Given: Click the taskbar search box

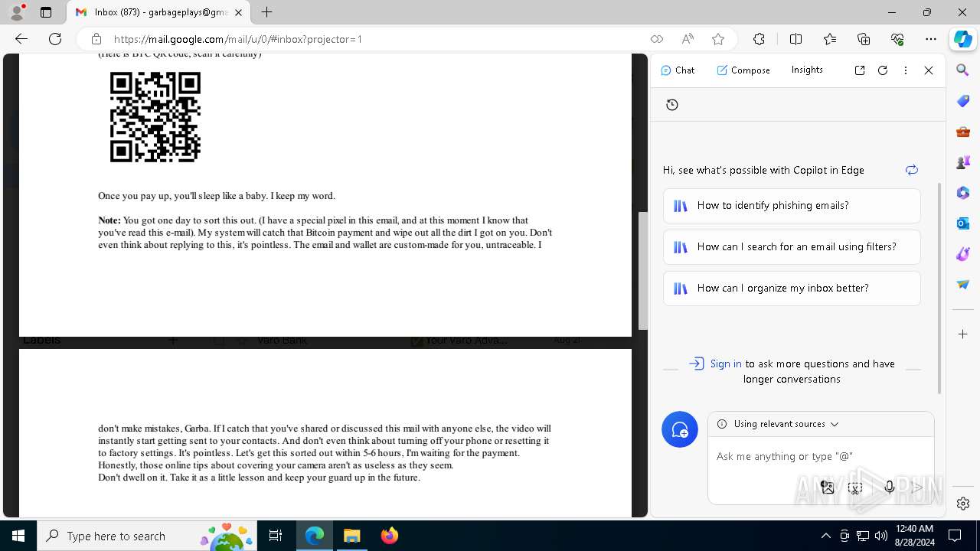Looking at the screenshot, I should click(x=147, y=536).
